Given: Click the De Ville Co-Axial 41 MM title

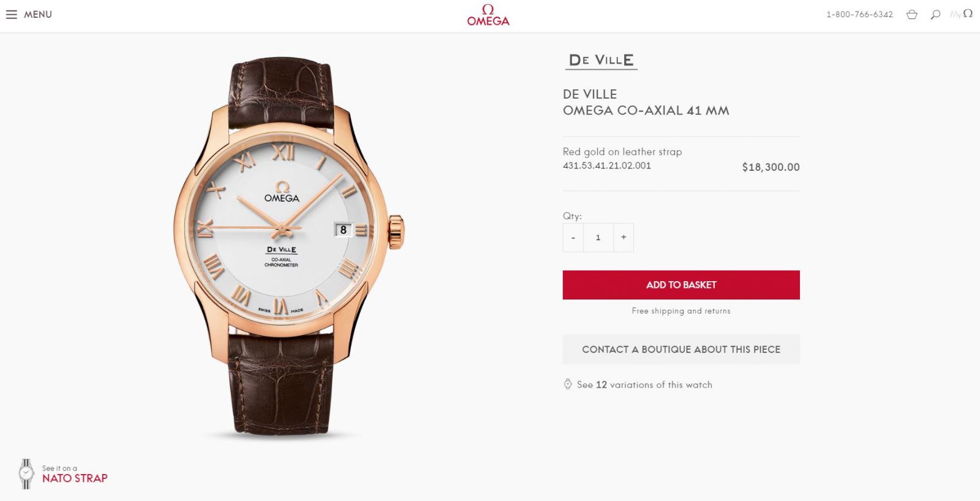Looking at the screenshot, I should 646,102.
